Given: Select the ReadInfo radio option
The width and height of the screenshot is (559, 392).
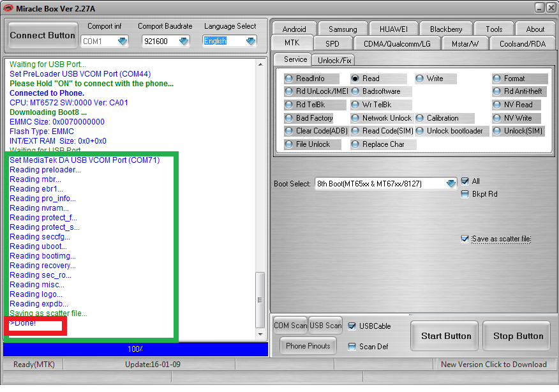Looking at the screenshot, I should point(311,79).
